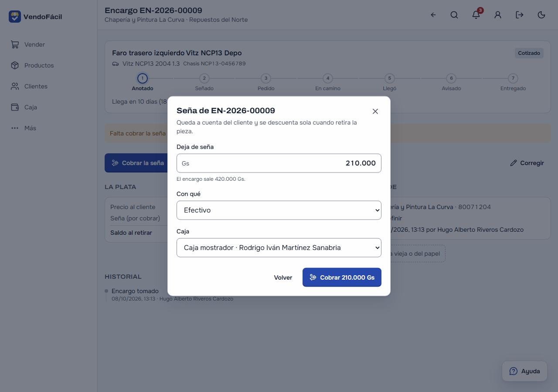Open the Caja selection dropdown
This screenshot has height=392, width=558.
click(x=279, y=247)
